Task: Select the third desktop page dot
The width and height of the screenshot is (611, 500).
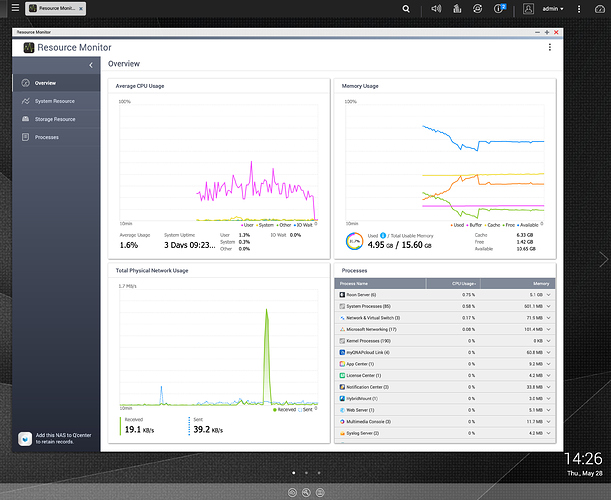Action: (x=319, y=473)
